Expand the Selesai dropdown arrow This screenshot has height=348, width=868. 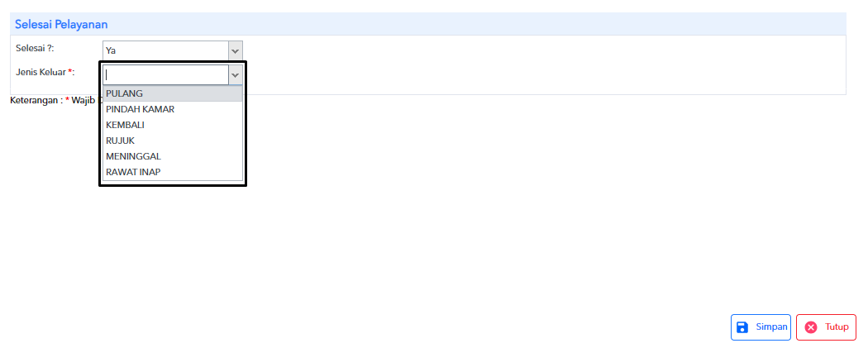236,50
